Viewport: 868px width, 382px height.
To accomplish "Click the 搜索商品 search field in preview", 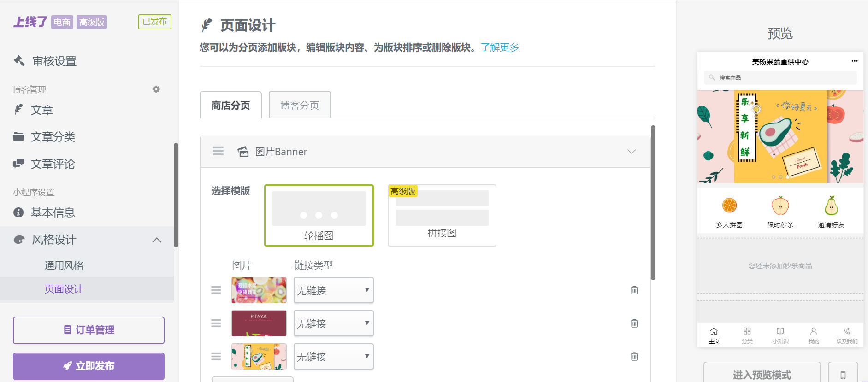I will pyautogui.click(x=780, y=77).
